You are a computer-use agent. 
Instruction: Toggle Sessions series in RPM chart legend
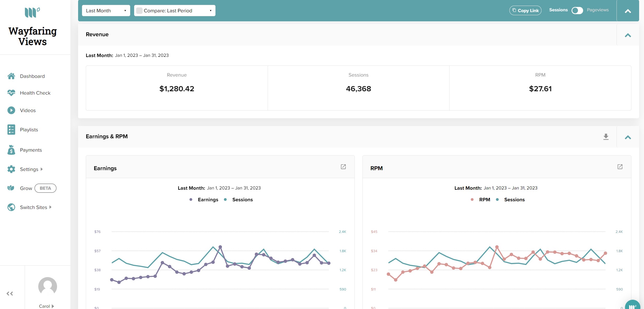510,200
